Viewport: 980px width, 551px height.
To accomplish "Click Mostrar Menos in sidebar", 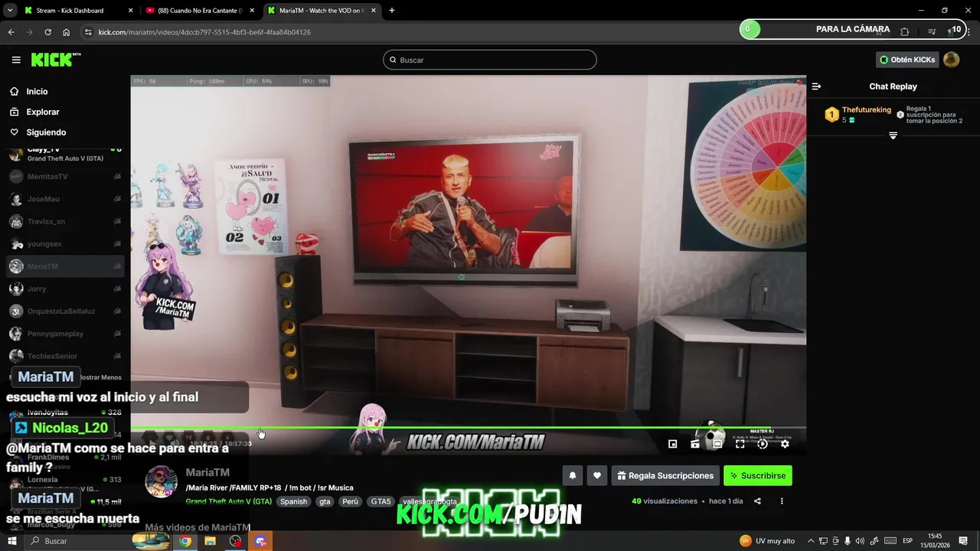I will click(100, 377).
